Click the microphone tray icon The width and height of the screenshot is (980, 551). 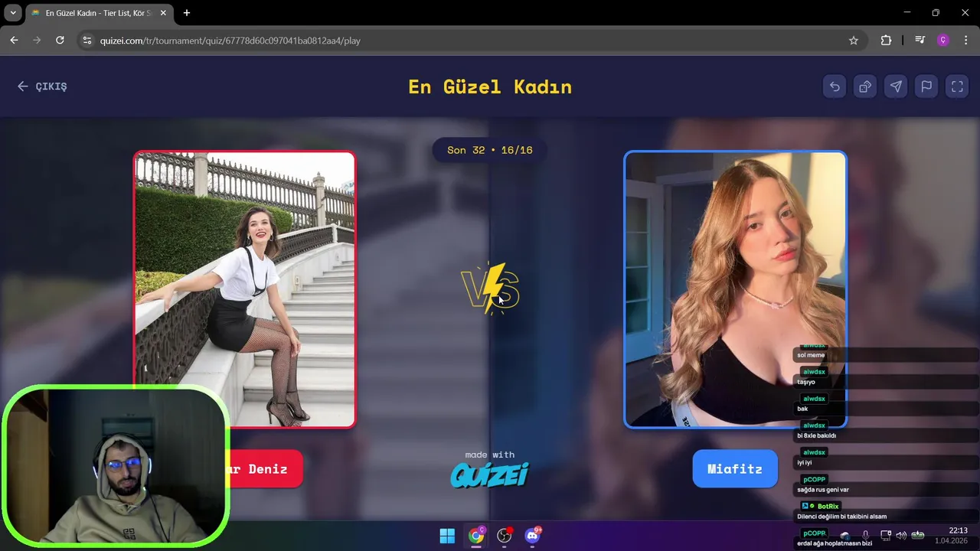[866, 536]
